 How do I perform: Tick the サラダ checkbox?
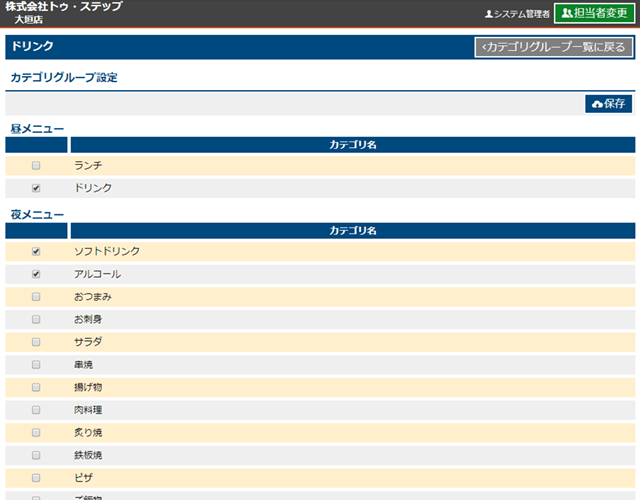pyautogui.click(x=37, y=342)
